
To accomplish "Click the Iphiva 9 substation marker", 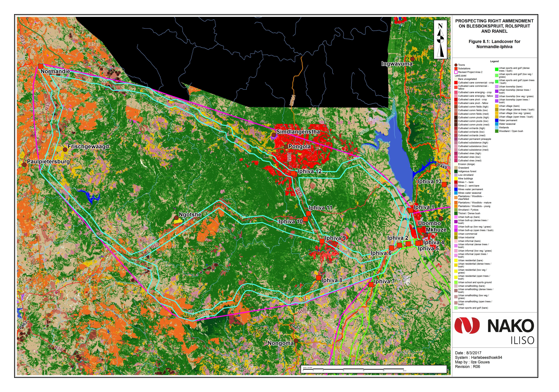I will 322,241.
